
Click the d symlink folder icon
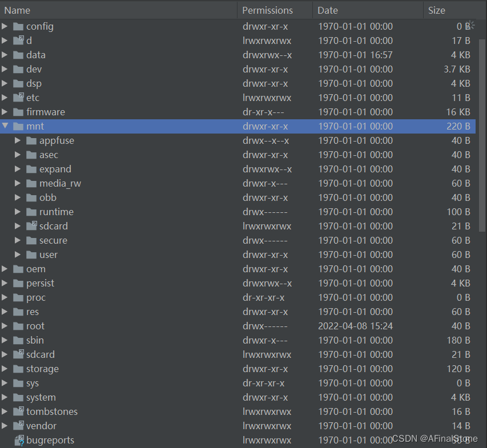(x=18, y=40)
